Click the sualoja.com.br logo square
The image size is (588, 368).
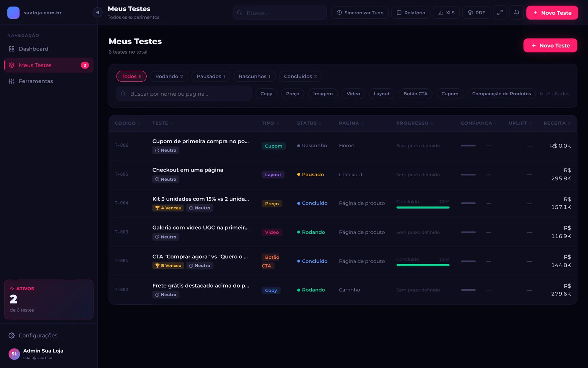click(14, 13)
